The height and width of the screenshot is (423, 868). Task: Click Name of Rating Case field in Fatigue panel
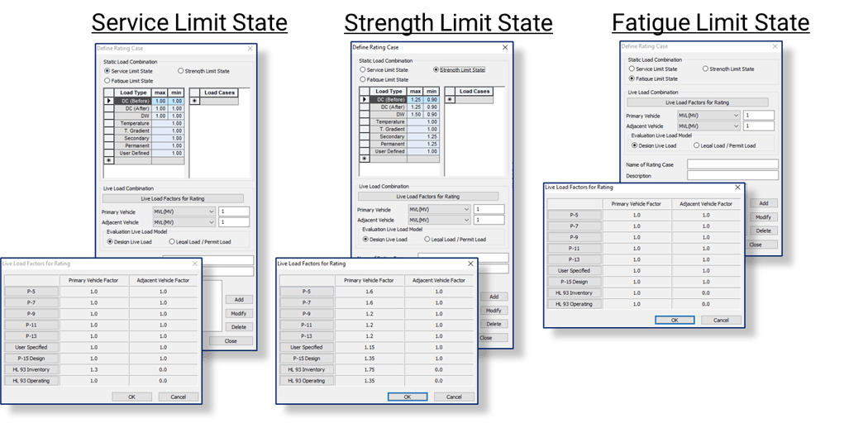pyautogui.click(x=732, y=164)
